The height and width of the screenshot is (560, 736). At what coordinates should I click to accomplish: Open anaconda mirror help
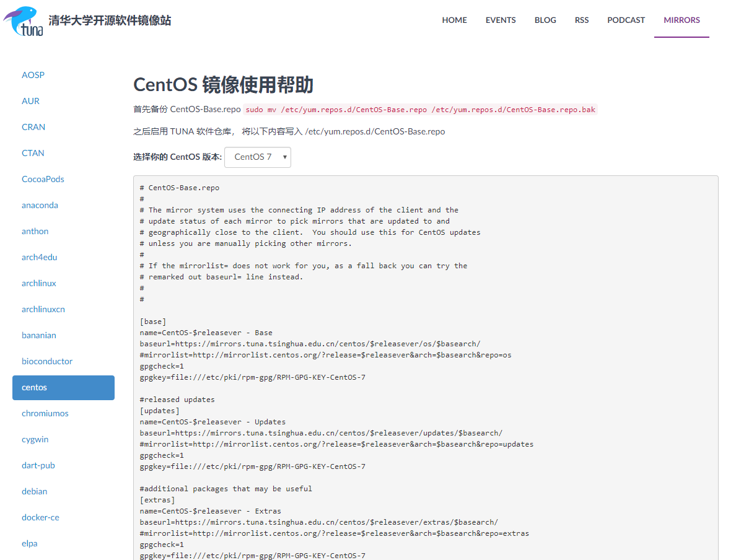pyautogui.click(x=40, y=205)
